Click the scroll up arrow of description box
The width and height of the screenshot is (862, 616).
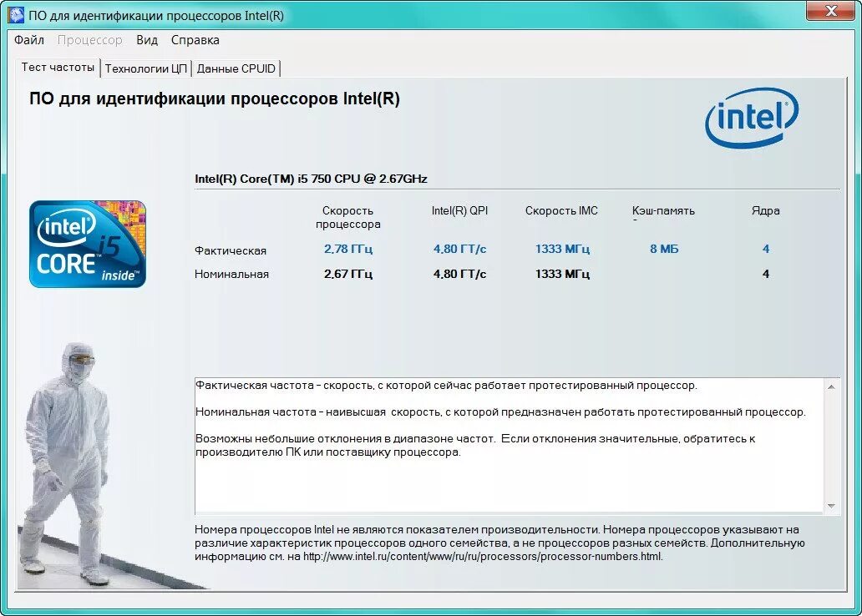pos(831,386)
